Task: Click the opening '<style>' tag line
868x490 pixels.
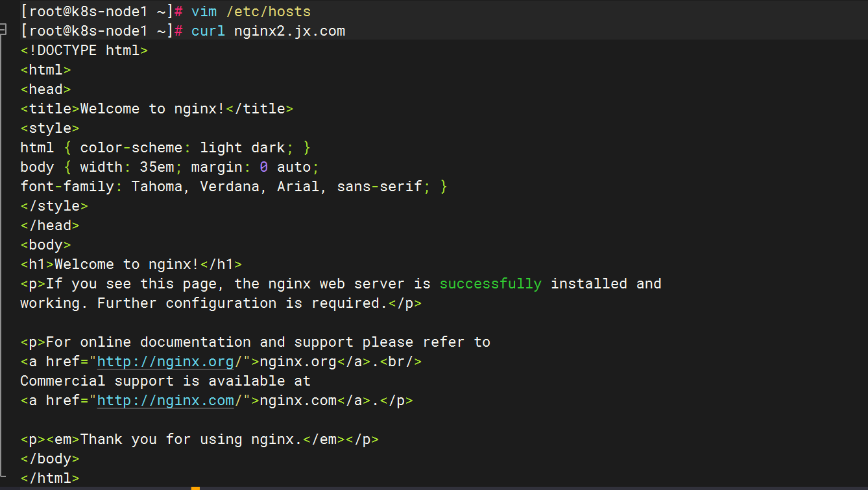Action: (x=50, y=128)
